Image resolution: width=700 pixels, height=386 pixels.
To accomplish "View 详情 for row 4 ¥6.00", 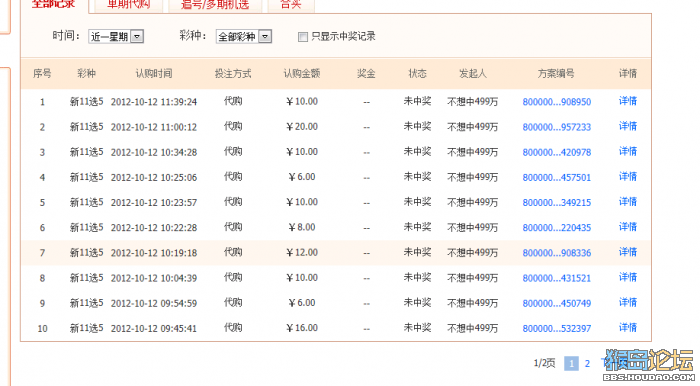I will click(x=628, y=177).
